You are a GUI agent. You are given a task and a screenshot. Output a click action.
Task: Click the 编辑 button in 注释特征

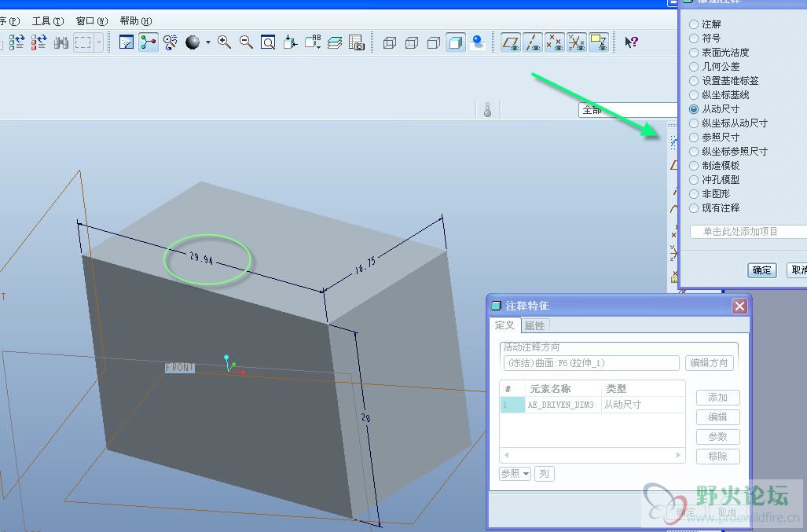(x=717, y=417)
